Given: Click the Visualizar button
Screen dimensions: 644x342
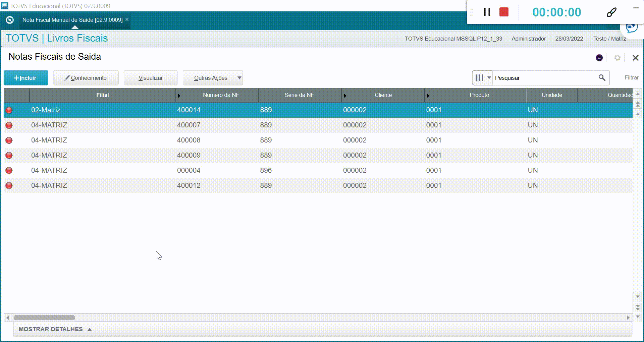Looking at the screenshot, I should 151,78.
